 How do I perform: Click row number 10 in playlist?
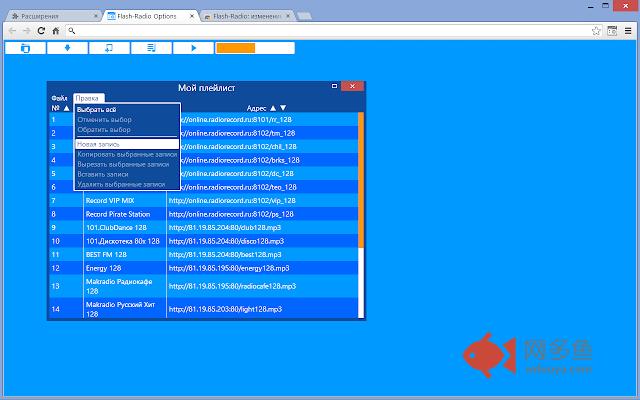[x=56, y=241]
